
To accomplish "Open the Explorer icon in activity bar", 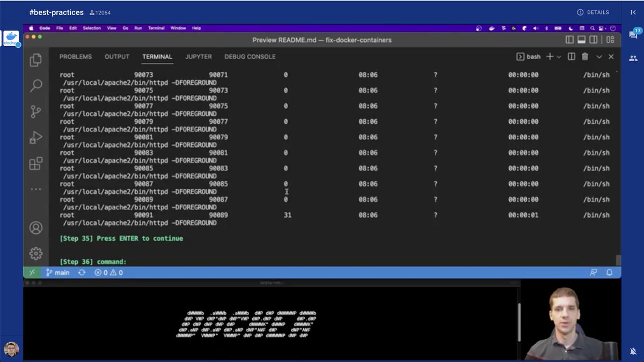I will pos(36,60).
